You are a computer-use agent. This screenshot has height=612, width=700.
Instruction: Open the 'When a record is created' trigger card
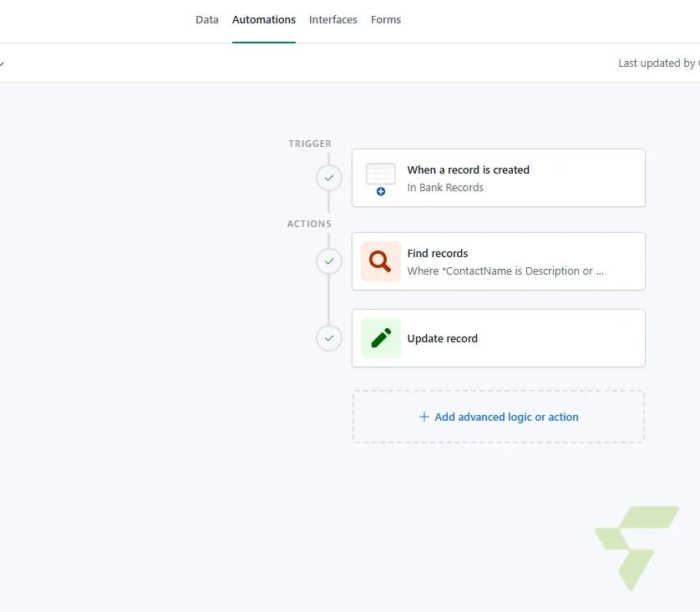(498, 178)
